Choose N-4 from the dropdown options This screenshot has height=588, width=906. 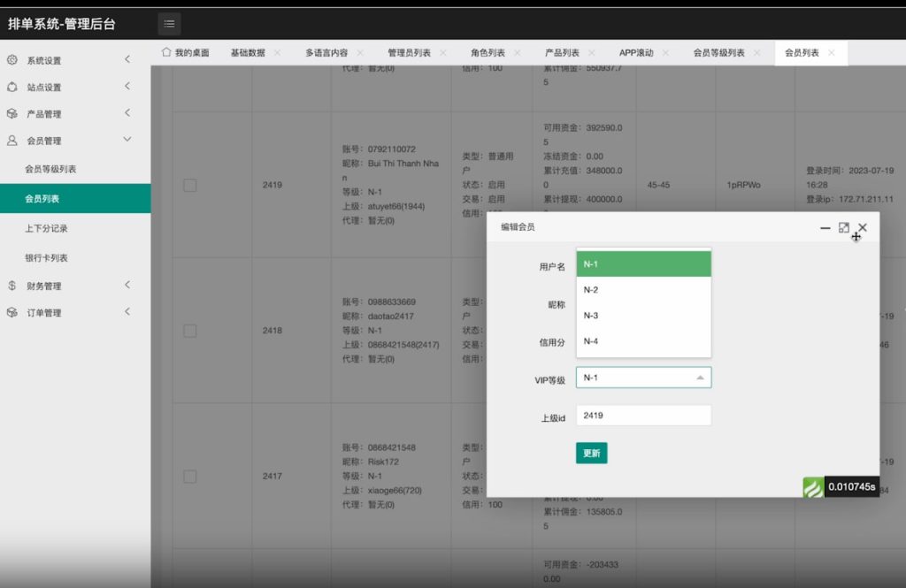click(644, 340)
